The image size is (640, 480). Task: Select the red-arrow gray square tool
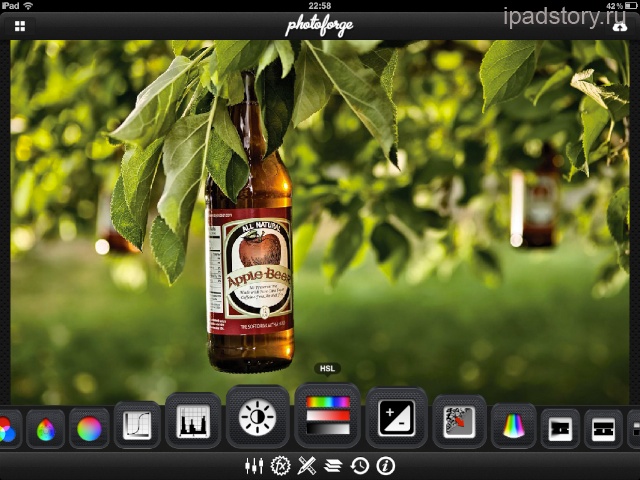459,422
